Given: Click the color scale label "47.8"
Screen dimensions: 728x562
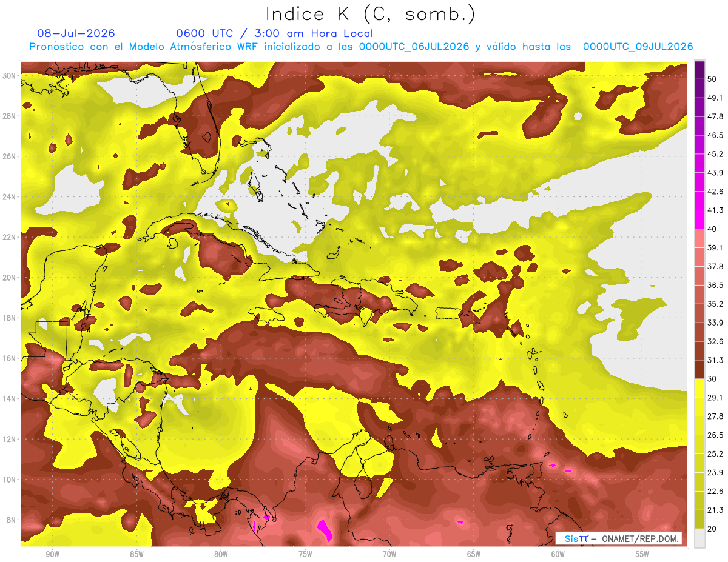Looking at the screenshot, I should [x=715, y=116].
